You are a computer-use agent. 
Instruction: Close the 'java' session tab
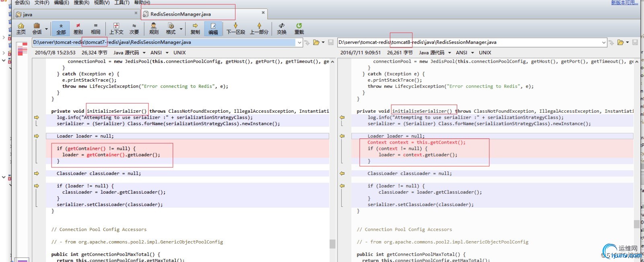(x=136, y=13)
